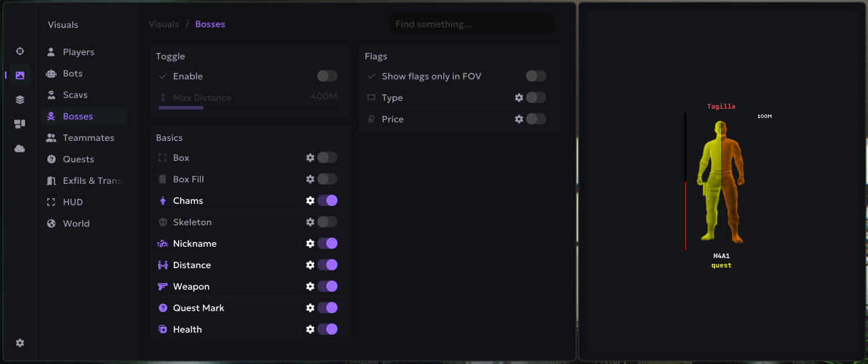Screen dimensions: 868x364
Task: Open Nickname gear settings
Action: (x=310, y=244)
